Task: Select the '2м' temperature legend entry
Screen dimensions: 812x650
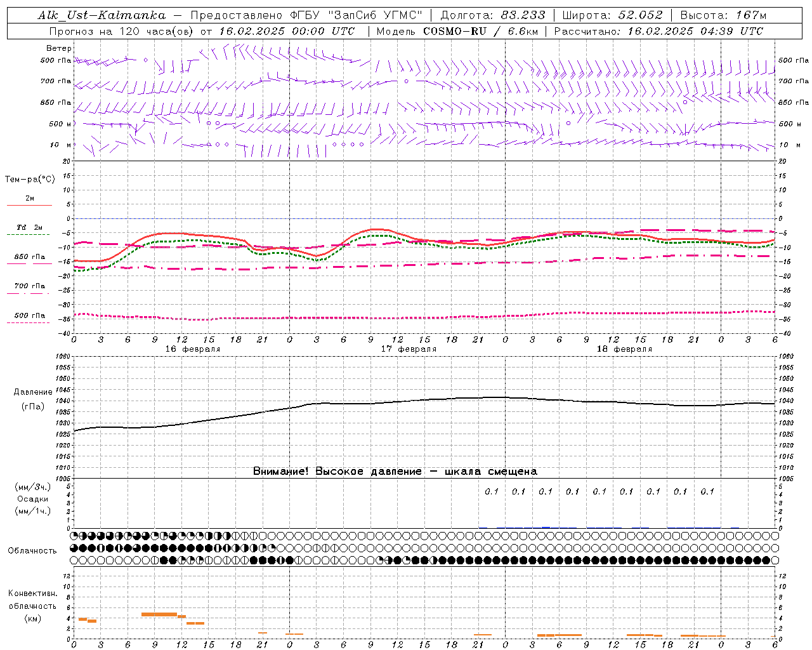Action: (x=30, y=199)
